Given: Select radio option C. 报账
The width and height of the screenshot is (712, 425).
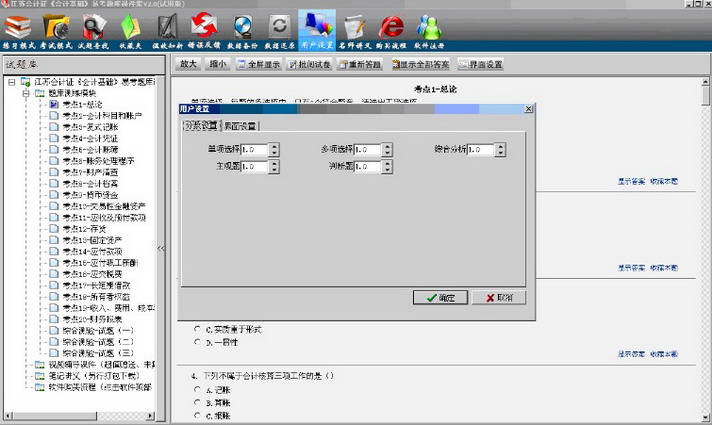Looking at the screenshot, I should click(x=198, y=415).
